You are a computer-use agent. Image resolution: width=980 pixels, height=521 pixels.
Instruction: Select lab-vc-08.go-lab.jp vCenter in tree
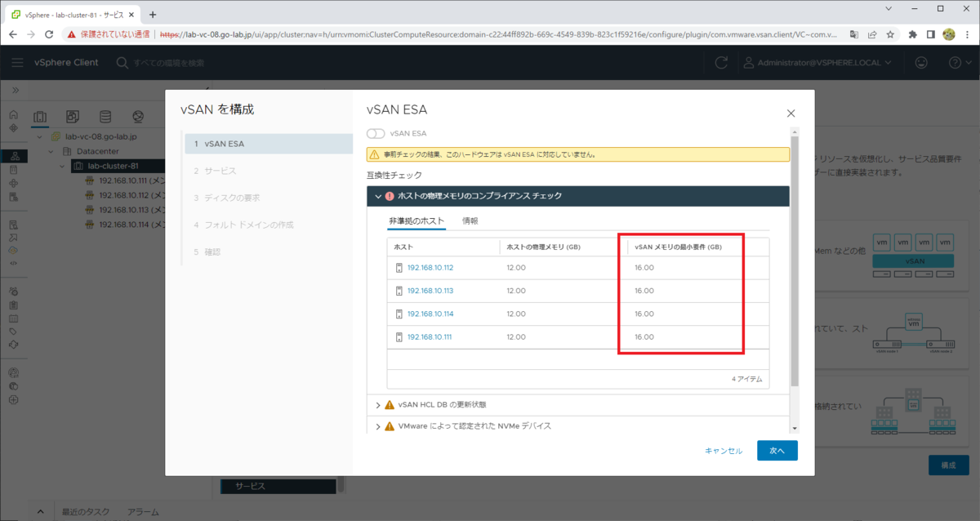click(x=100, y=136)
